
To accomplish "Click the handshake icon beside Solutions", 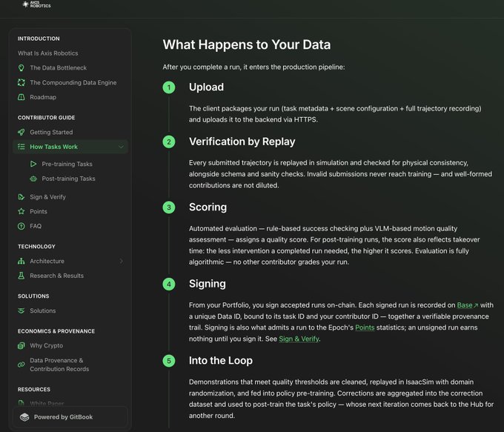I will [x=21, y=310].
